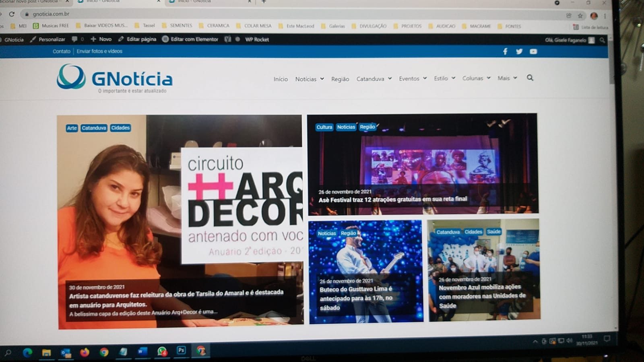Open the Windows notification center icon

607,339
